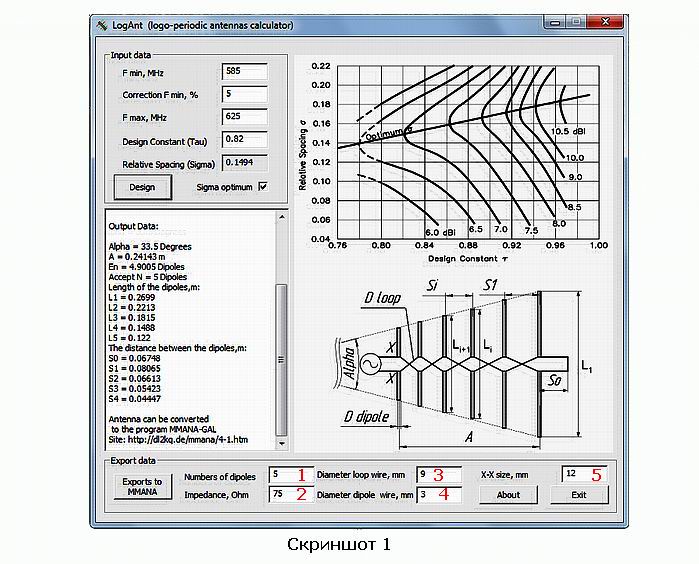Edit the Design Constant (Tau) field
This screenshot has width=699, height=564.
click(x=245, y=140)
